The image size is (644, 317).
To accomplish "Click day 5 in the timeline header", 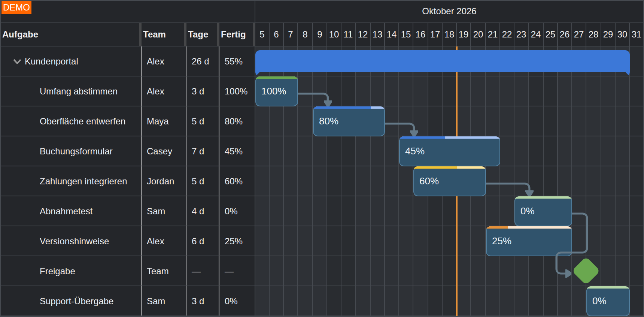I will (262, 34).
